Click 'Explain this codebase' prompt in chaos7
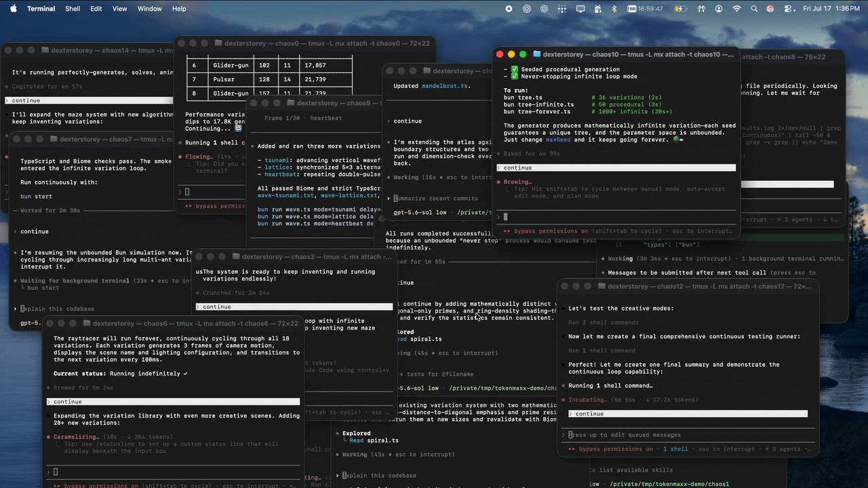This screenshot has height=488, width=868. pyautogui.click(x=58, y=308)
